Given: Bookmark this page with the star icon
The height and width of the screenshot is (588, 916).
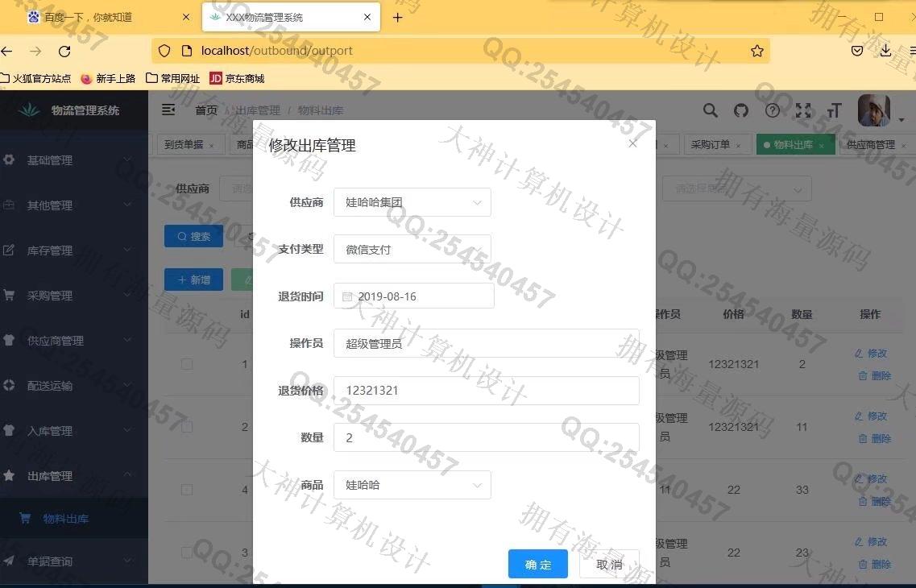Looking at the screenshot, I should [757, 51].
